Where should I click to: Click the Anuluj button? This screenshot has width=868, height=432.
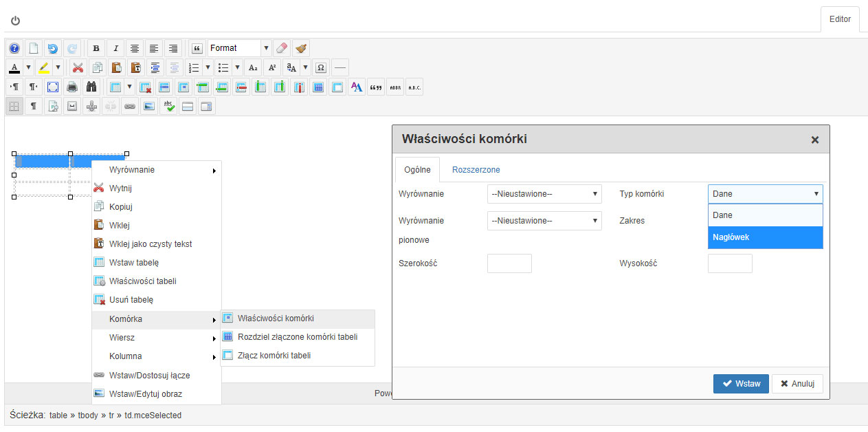click(797, 384)
